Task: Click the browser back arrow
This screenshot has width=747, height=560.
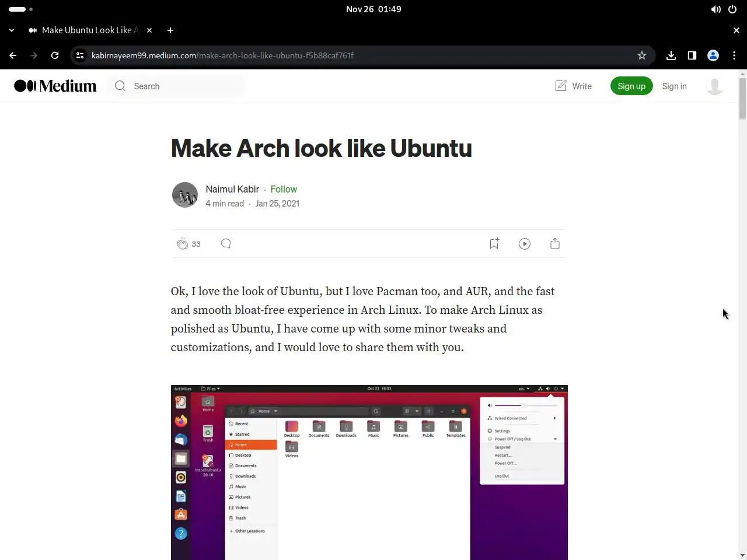Action: 13,55
